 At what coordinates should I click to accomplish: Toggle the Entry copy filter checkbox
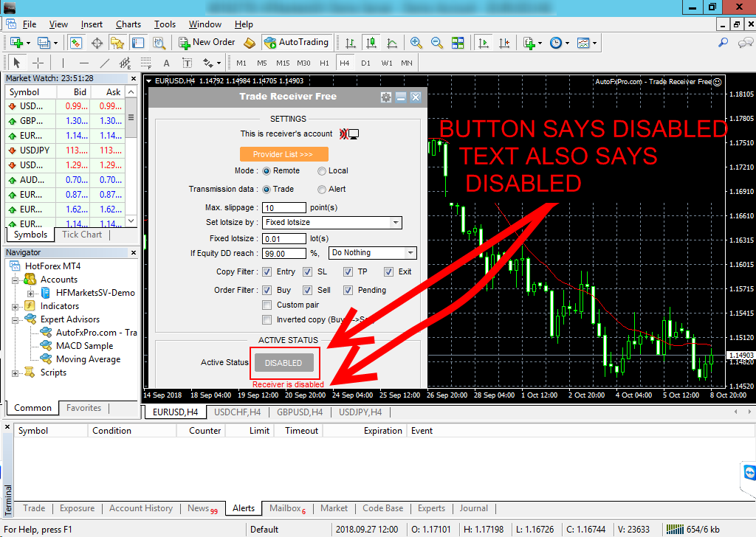(267, 271)
